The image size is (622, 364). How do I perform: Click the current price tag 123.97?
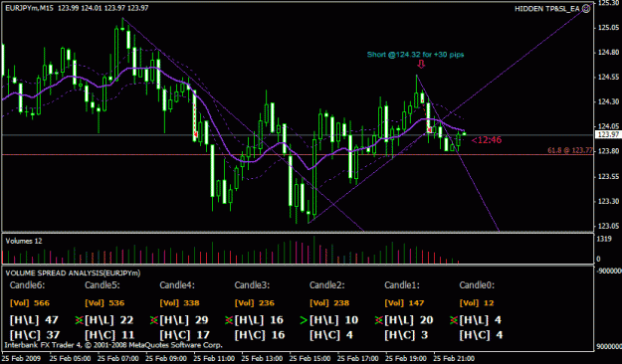pos(608,135)
